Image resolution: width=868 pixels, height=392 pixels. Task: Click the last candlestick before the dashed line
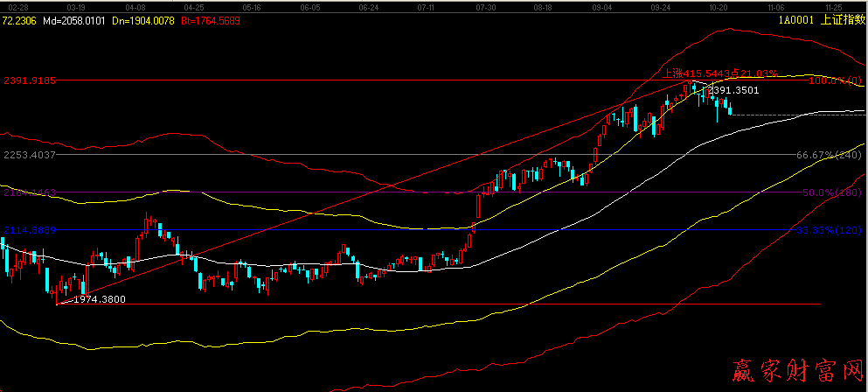(x=730, y=108)
